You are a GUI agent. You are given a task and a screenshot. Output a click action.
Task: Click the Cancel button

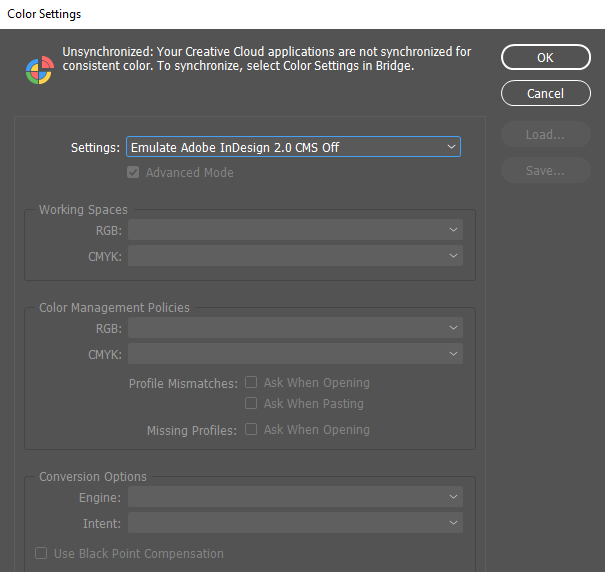pos(545,93)
